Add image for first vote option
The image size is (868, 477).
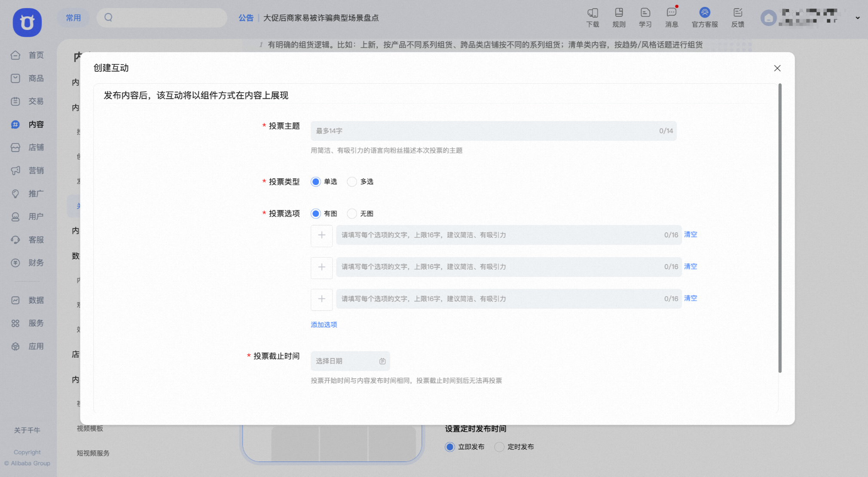pyautogui.click(x=321, y=235)
